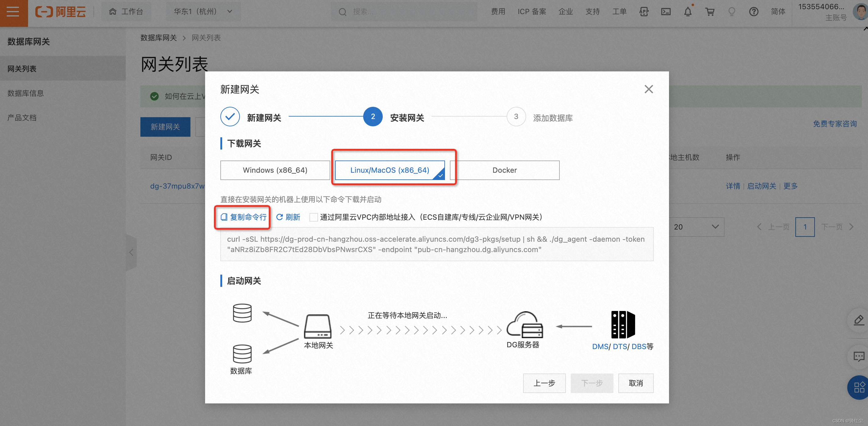The width and height of the screenshot is (868, 426).
Task: Expand the 华东1（杭州）region dropdown
Action: [203, 12]
